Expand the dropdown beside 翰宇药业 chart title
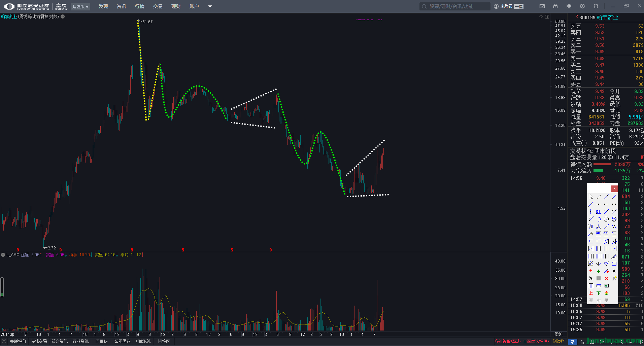This screenshot has height=346, width=644. [x=63, y=16]
